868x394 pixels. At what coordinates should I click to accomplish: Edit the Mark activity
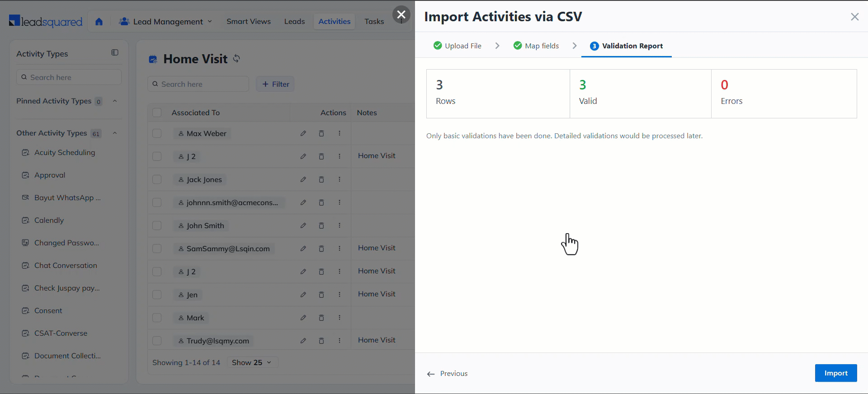(303, 318)
